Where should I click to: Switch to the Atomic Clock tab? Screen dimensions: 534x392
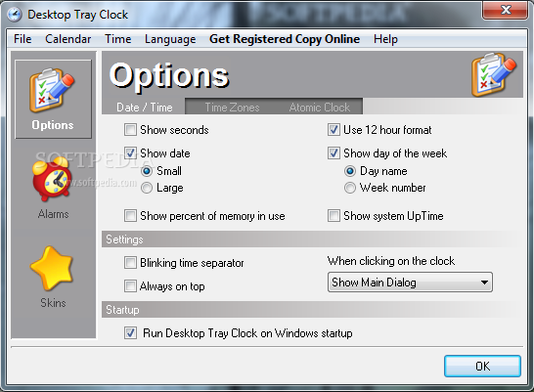tap(320, 108)
